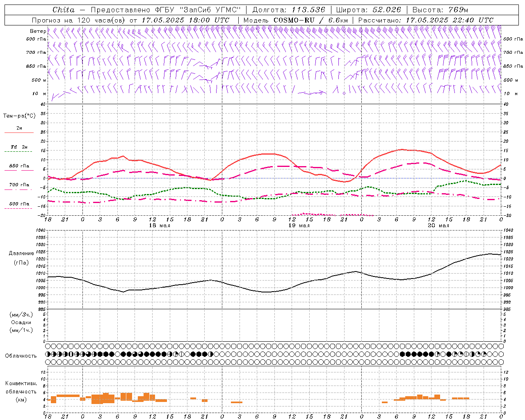The width and height of the screenshot is (525, 420).
Task: Click the 'Тем-ра(°C)' panel label
Action: point(19,116)
